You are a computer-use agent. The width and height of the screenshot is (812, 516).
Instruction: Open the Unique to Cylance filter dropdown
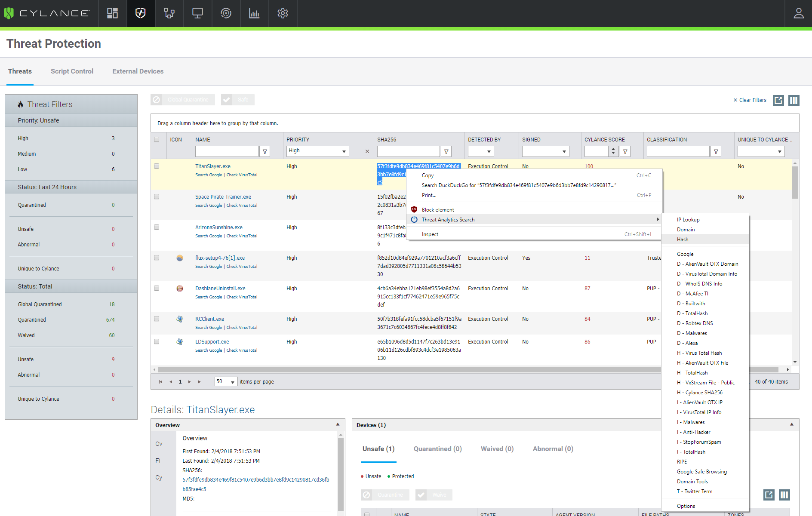click(x=761, y=151)
